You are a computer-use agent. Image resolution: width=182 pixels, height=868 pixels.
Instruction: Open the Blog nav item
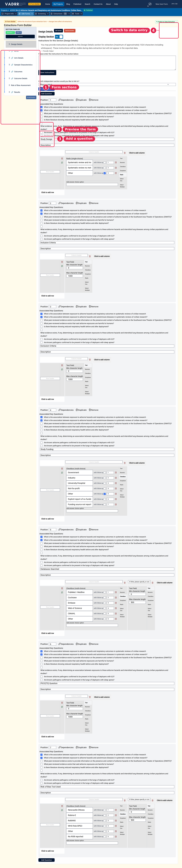68,4
